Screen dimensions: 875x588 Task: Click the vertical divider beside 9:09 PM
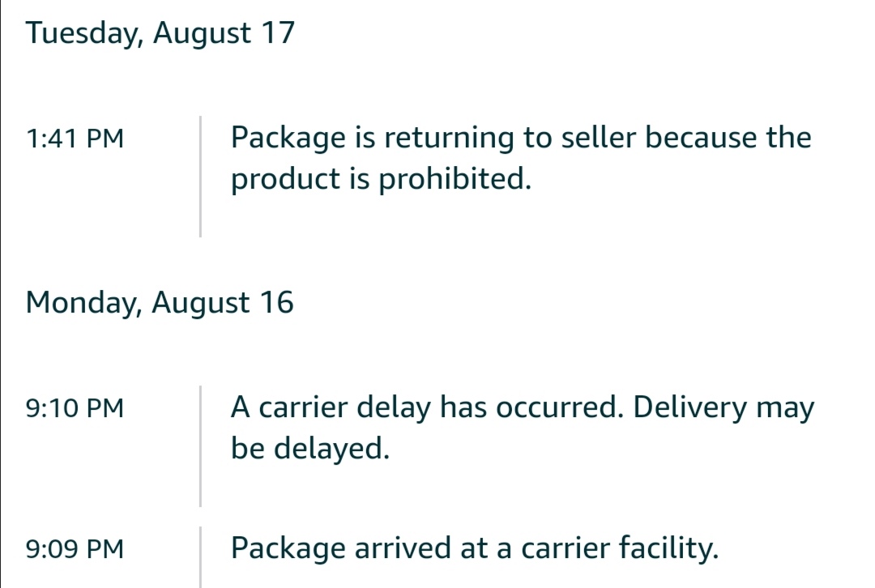(x=200, y=556)
